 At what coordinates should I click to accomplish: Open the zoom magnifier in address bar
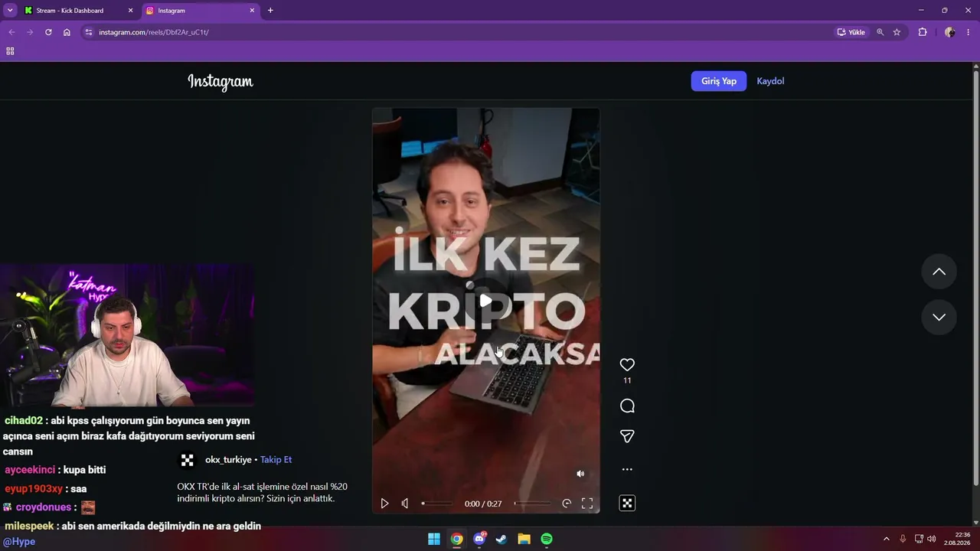coord(880,32)
